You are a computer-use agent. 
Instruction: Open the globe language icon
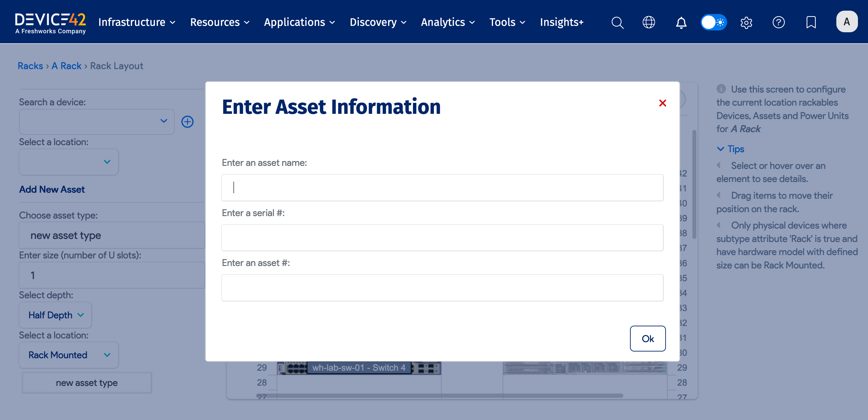coord(649,22)
